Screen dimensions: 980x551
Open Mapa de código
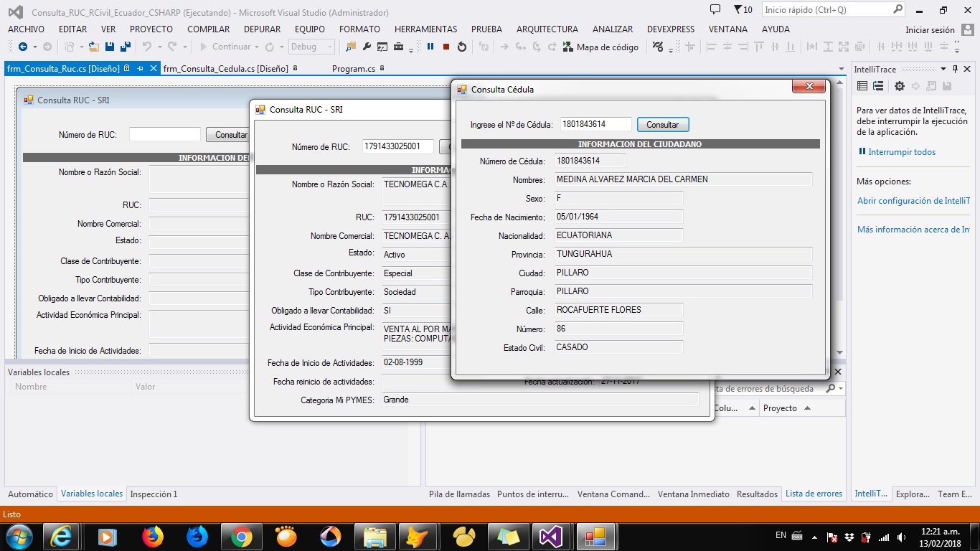(600, 47)
